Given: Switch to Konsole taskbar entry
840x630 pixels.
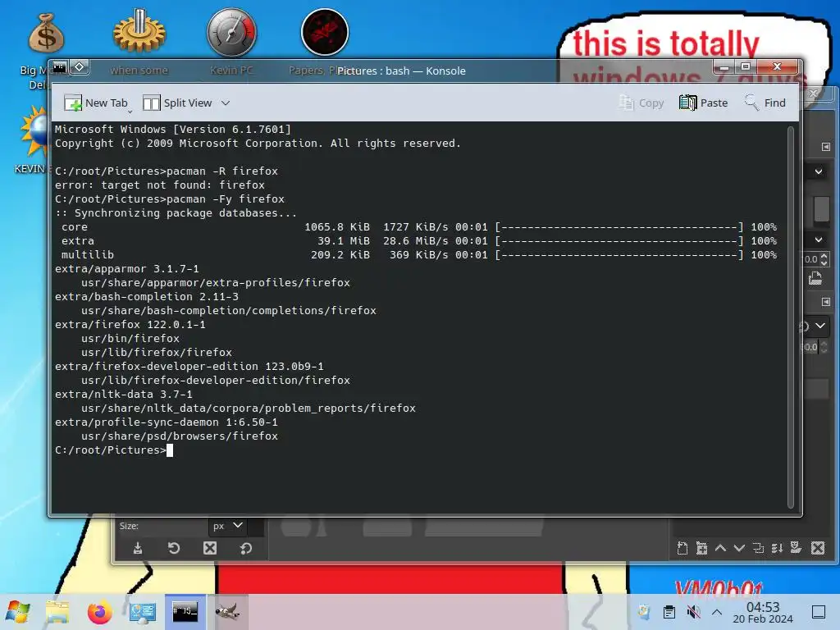Looking at the screenshot, I should click(185, 611).
